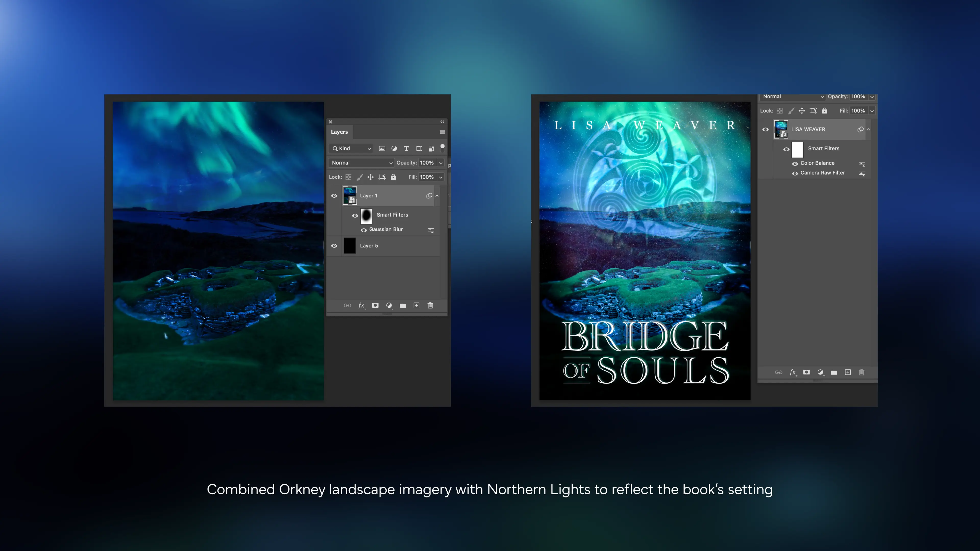Open Normal blend mode dropdown in left panel
Screen dimensions: 980x551
(361, 163)
